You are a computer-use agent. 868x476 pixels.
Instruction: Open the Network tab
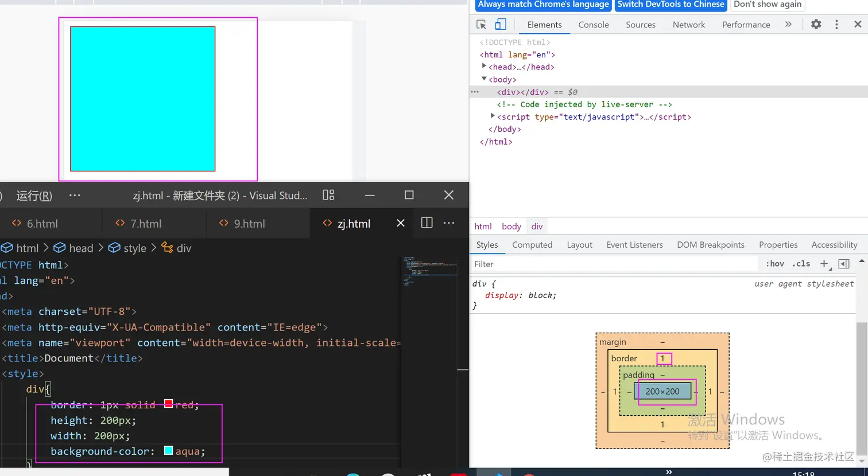click(689, 25)
